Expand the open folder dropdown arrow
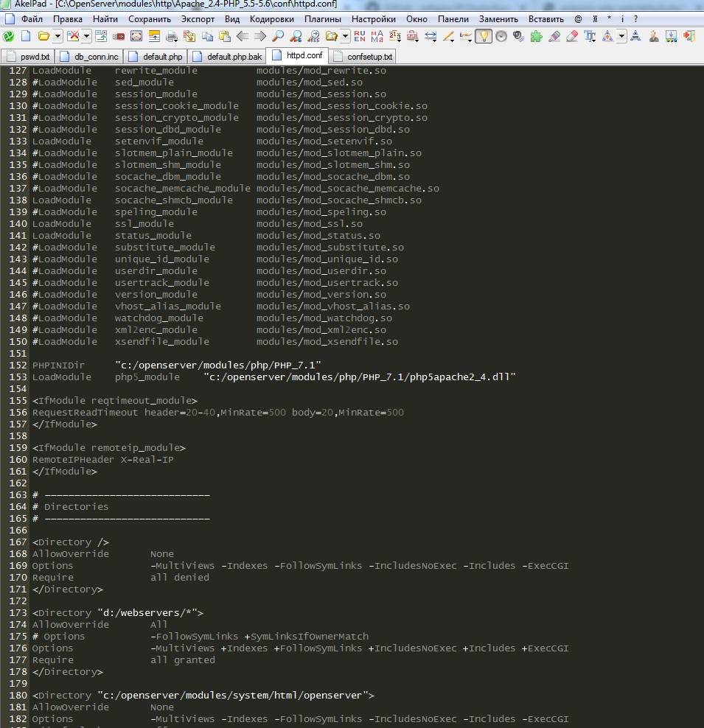This screenshot has width=704, height=728. click(57, 35)
